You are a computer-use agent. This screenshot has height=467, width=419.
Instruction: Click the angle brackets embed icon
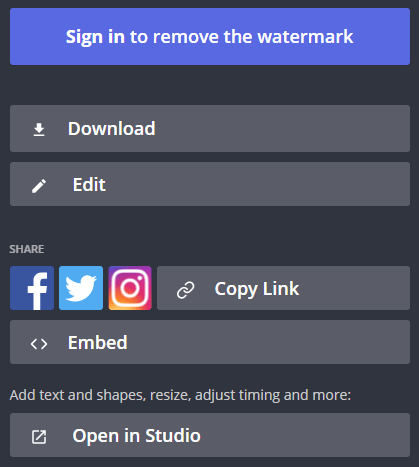(x=39, y=344)
